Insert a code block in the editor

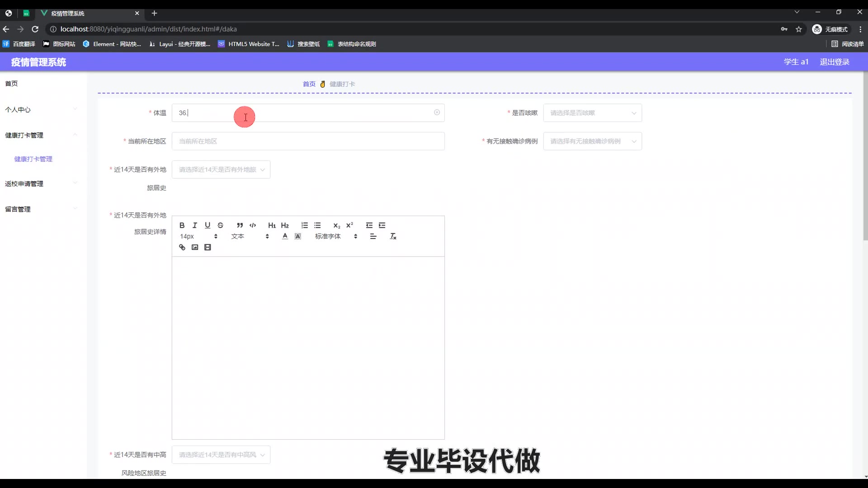click(253, 225)
